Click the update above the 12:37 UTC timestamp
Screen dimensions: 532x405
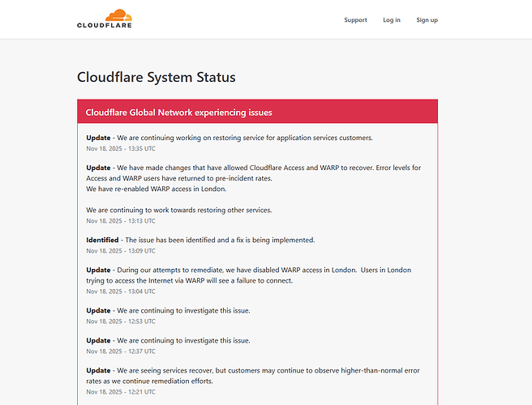pos(168,341)
